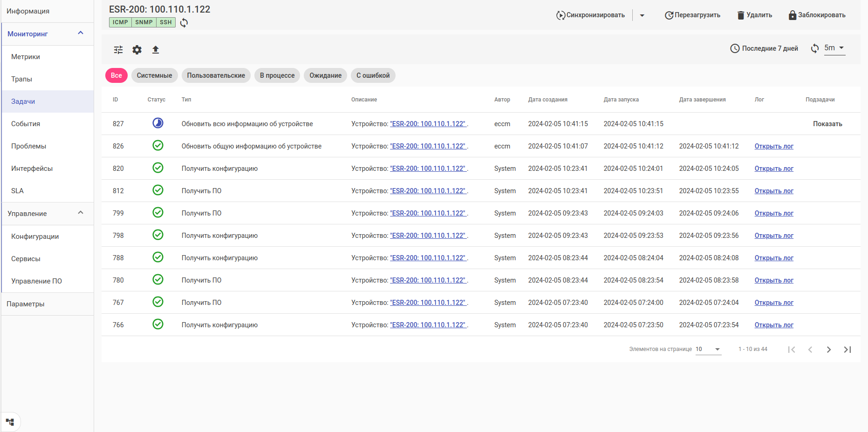This screenshot has width=868, height=432.
Task: Open the Метрики sidebar item
Action: point(26,57)
